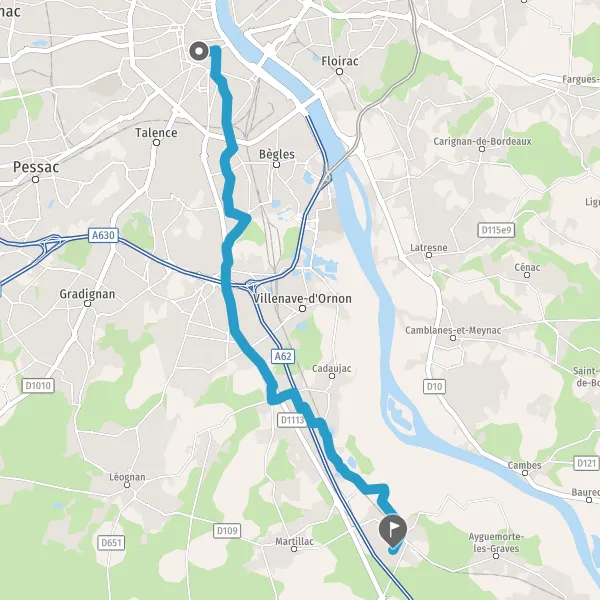
Task: Click the D10 road badge
Action: point(434,386)
